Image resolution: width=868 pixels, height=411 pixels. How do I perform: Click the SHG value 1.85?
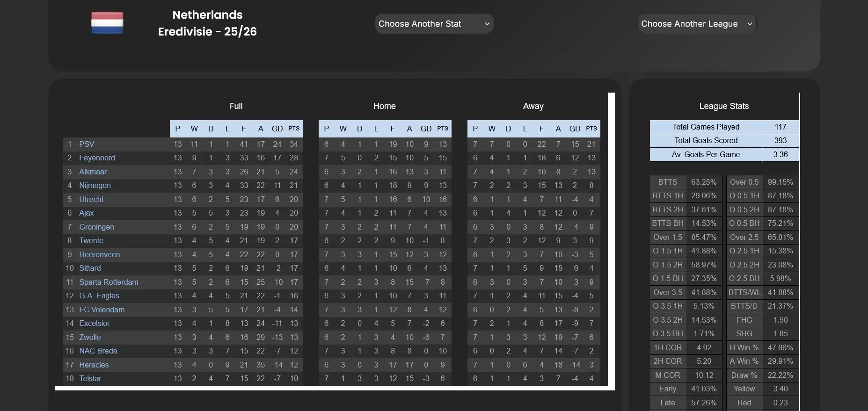point(780,333)
